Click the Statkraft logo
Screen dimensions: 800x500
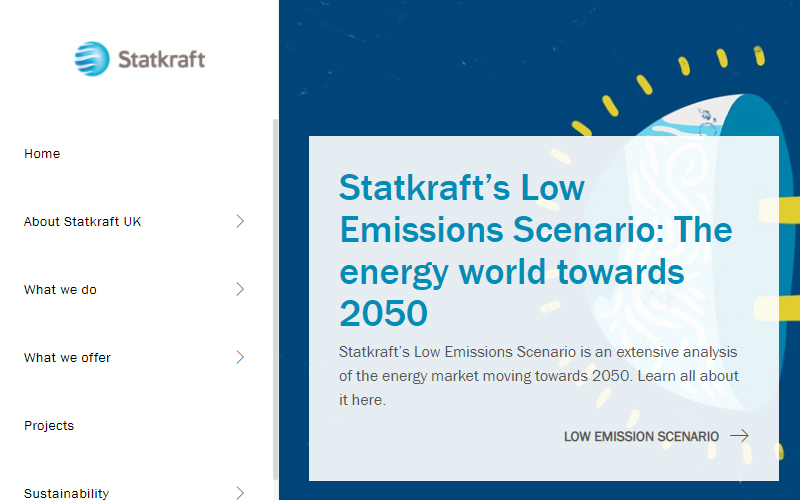[140, 59]
